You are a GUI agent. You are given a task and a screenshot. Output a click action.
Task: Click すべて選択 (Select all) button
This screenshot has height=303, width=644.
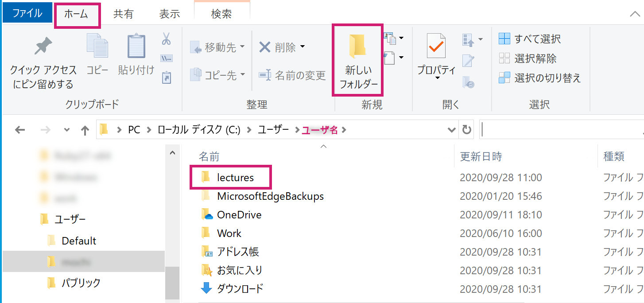click(x=530, y=39)
